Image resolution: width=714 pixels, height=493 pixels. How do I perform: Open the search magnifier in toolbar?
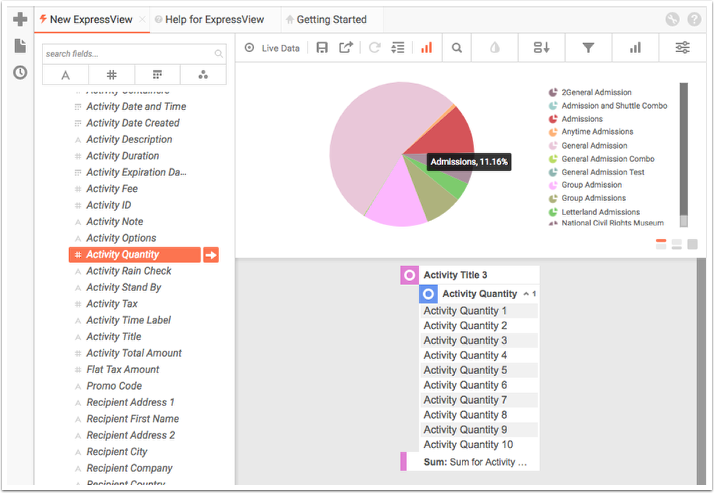pos(457,47)
